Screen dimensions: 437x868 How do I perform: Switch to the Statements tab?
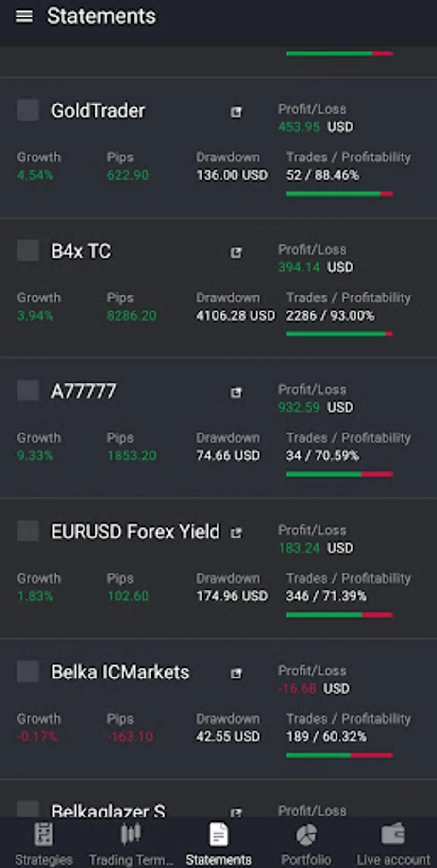(218, 843)
